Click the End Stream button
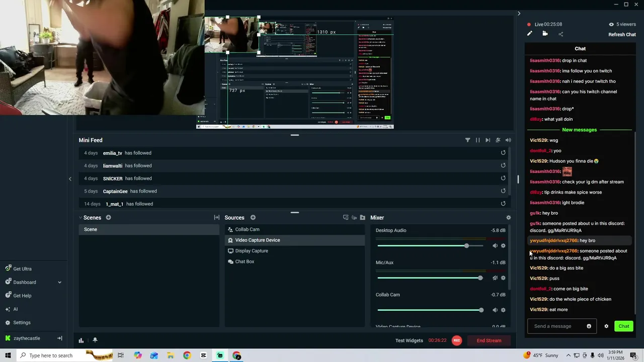 coord(489,340)
